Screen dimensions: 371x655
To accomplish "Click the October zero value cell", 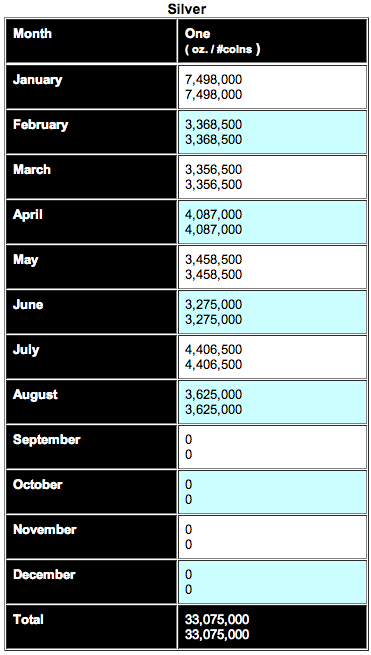I will point(272,493).
